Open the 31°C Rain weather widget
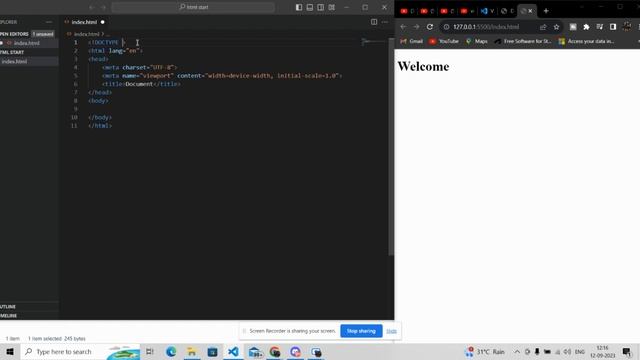Screen dimensions: 640x360 485,351
